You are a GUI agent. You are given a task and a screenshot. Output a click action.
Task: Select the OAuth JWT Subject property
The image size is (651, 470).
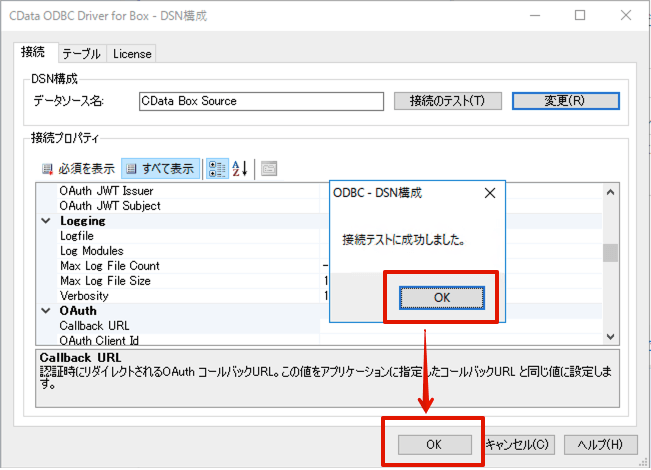(110, 206)
